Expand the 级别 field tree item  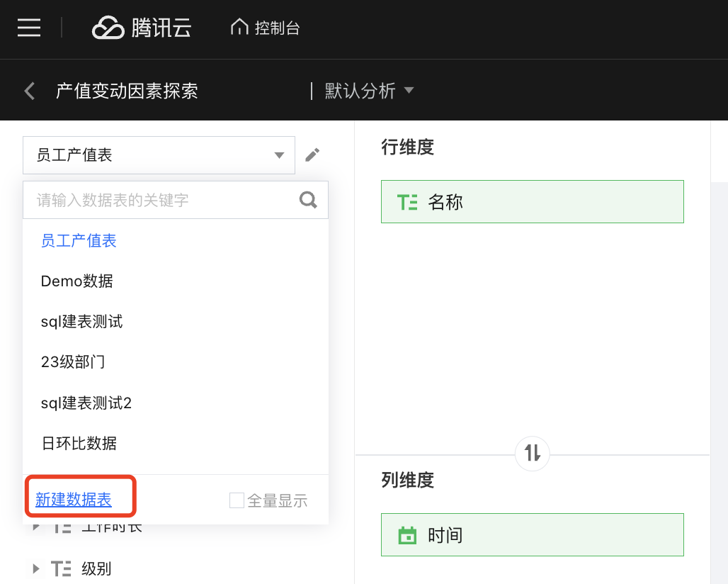coord(36,568)
